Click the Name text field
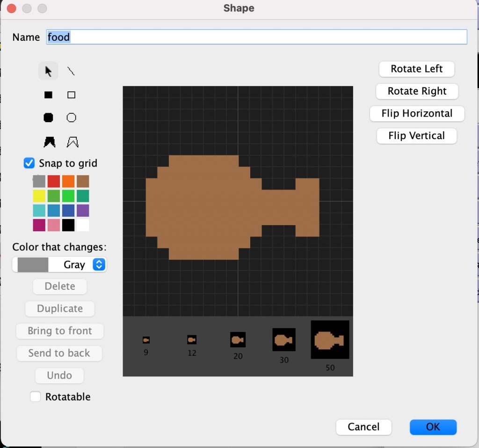This screenshot has height=448, width=479. pos(257,37)
